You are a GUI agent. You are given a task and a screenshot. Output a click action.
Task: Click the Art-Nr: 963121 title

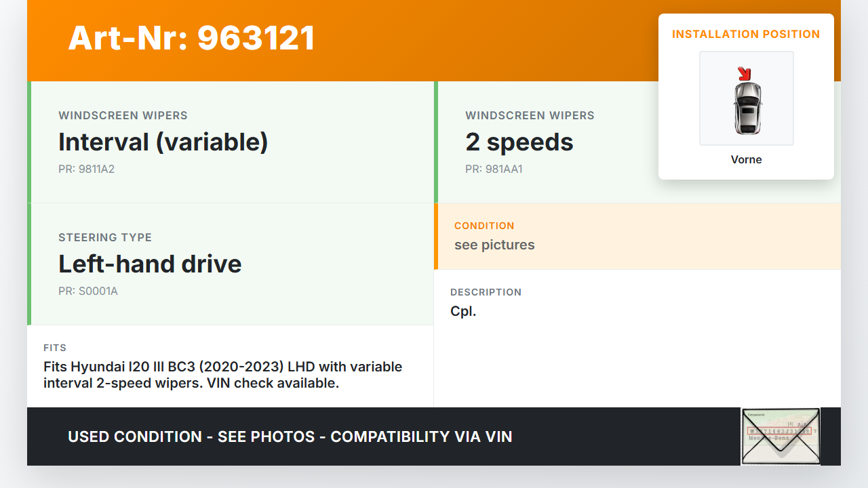[192, 38]
